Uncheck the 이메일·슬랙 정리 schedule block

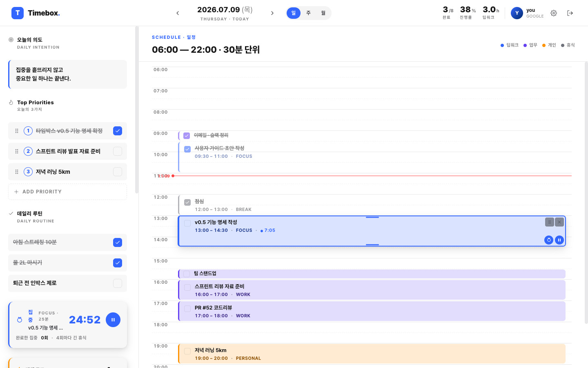point(187,136)
